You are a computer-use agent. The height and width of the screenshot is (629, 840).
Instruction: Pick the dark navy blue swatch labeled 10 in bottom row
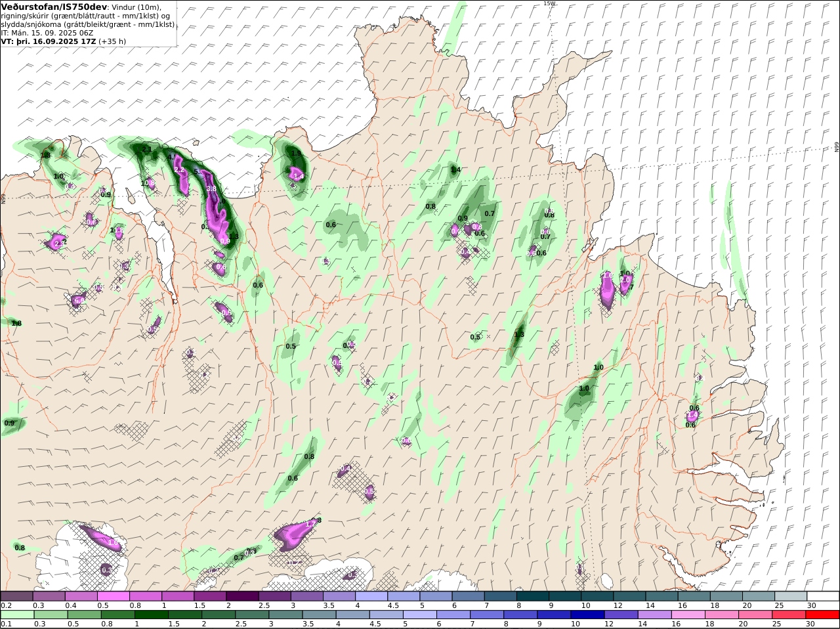[x=587, y=615]
